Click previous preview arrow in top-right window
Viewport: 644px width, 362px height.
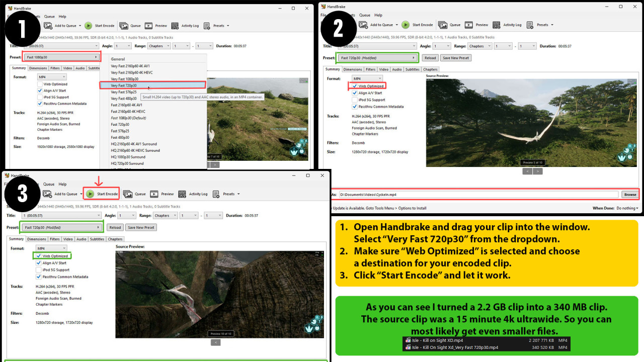527,171
